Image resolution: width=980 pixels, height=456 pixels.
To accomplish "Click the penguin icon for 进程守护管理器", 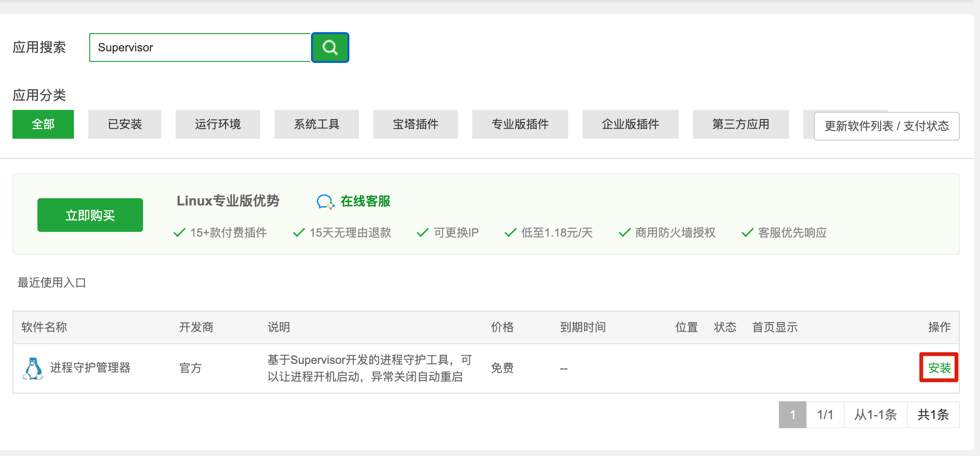I will click(33, 368).
